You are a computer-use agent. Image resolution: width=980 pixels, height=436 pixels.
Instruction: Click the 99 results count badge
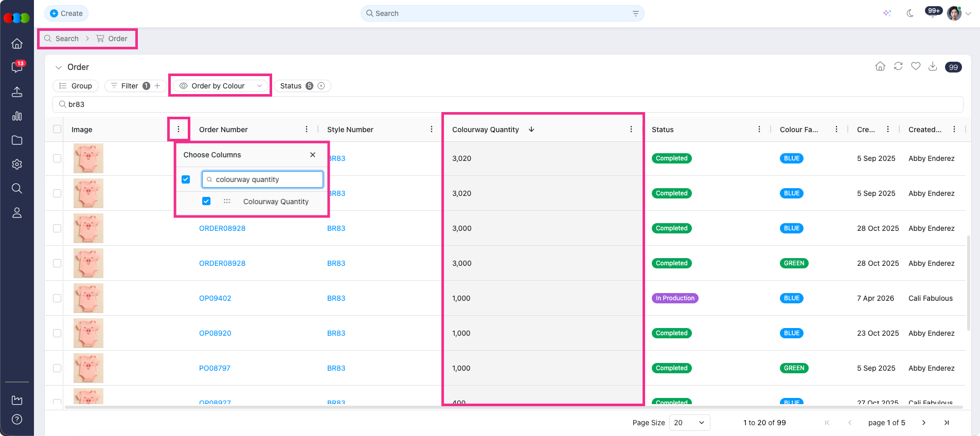[953, 67]
